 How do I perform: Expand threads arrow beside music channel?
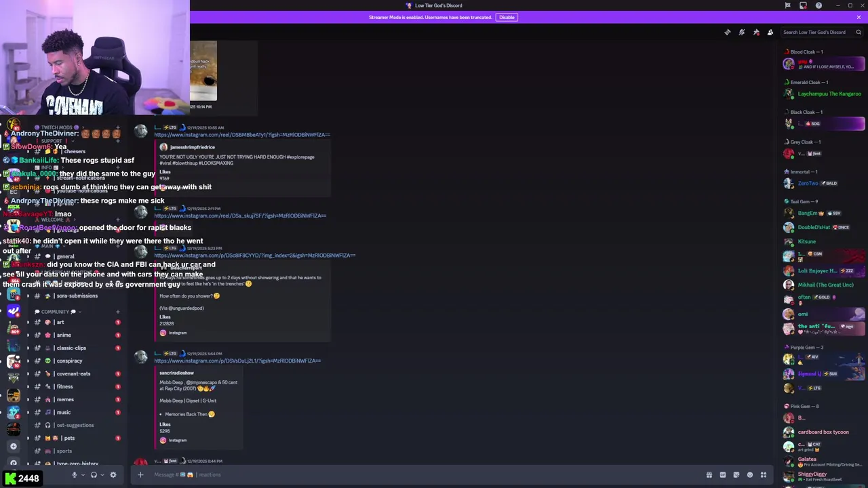pos(28,412)
